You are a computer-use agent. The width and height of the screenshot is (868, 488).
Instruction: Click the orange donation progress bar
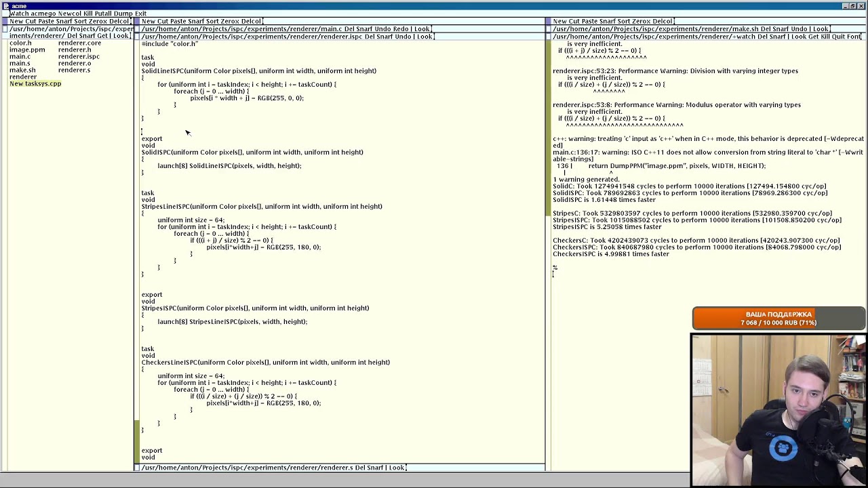[778, 319]
